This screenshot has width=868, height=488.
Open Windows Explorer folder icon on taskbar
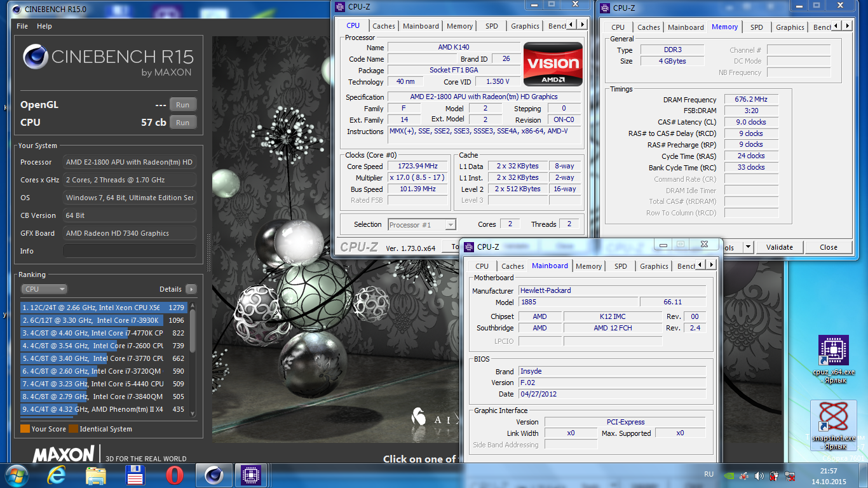tap(96, 475)
